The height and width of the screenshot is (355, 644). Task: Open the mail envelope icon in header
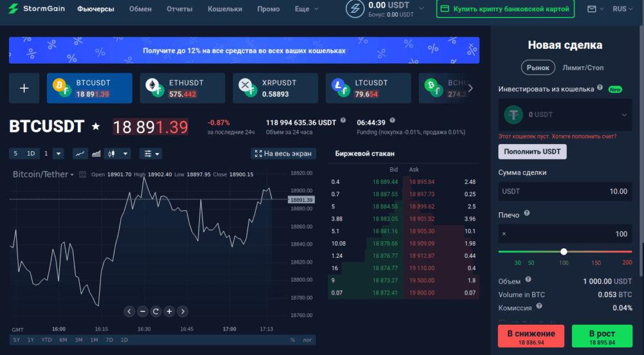pyautogui.click(x=592, y=10)
